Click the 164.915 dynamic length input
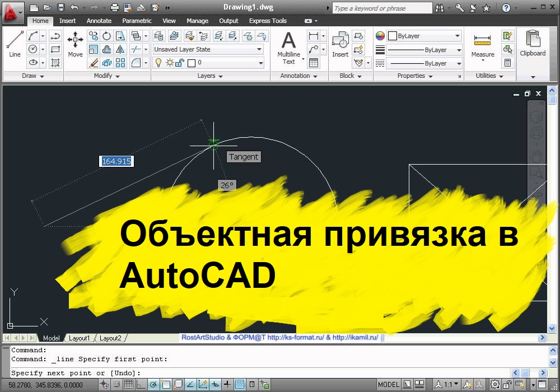The image size is (560, 392). tap(116, 161)
